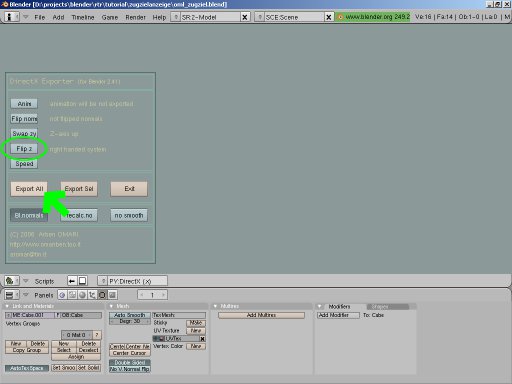This screenshot has width=512, height=384.
Task: Open the Render menu
Action: (135, 17)
